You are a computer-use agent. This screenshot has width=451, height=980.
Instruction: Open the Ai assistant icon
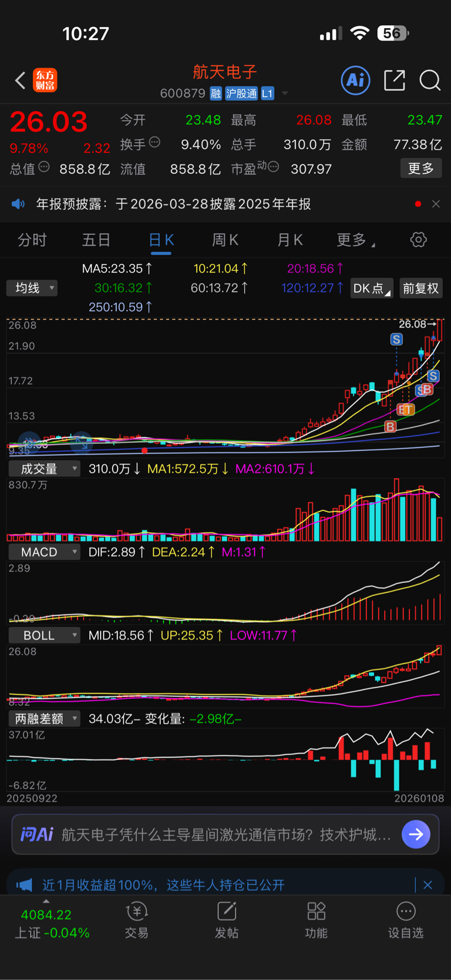point(355,80)
